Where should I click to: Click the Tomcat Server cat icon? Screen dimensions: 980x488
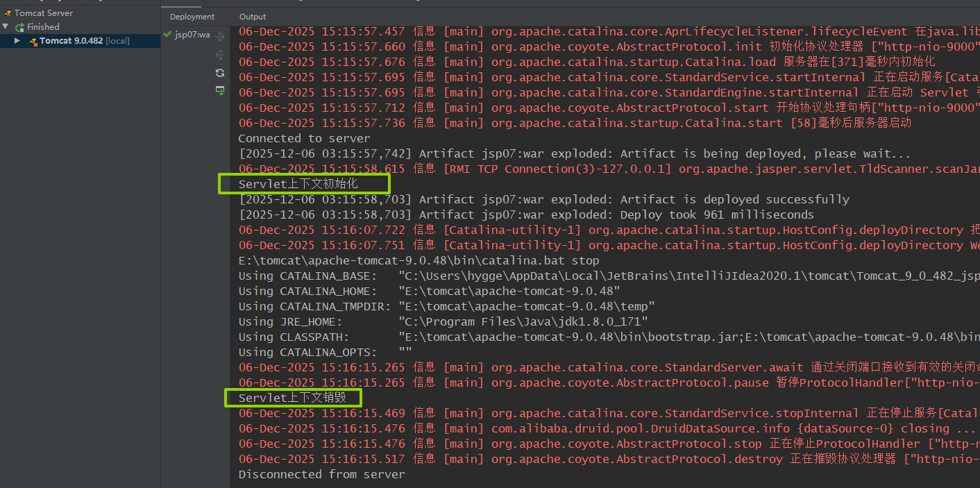pos(8,13)
